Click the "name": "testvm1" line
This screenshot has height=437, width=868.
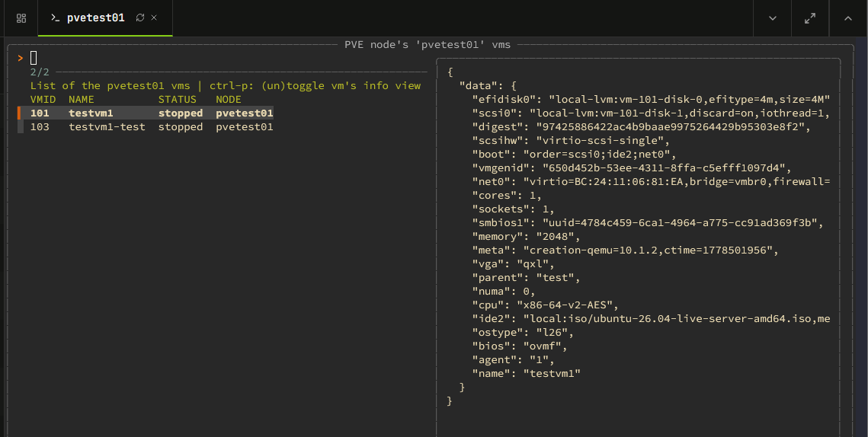(x=526, y=373)
